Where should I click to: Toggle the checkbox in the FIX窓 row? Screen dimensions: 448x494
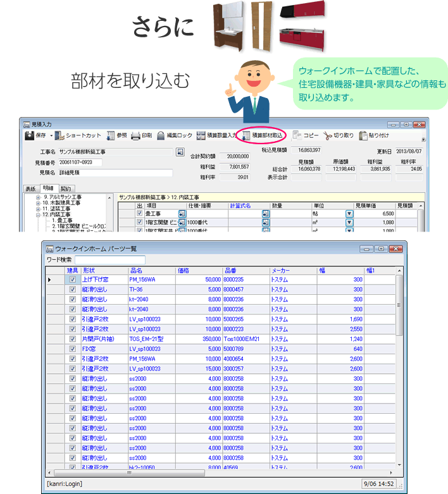[x=73, y=349]
